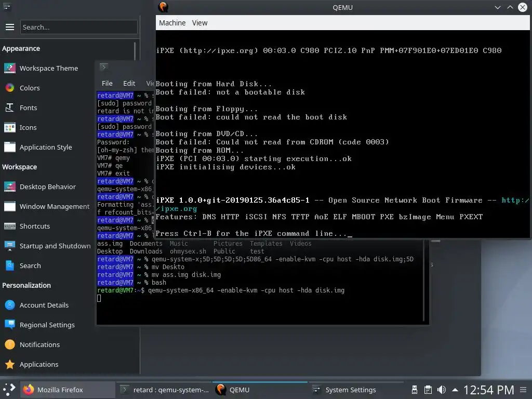Image resolution: width=532 pixels, height=399 pixels.
Task: Open the KDE application launcher
Action: click(9, 390)
